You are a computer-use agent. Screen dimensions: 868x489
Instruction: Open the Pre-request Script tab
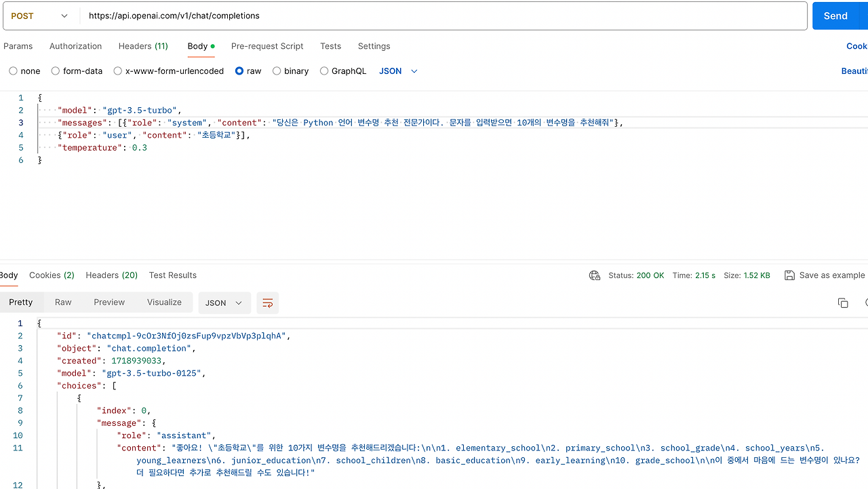(x=267, y=46)
